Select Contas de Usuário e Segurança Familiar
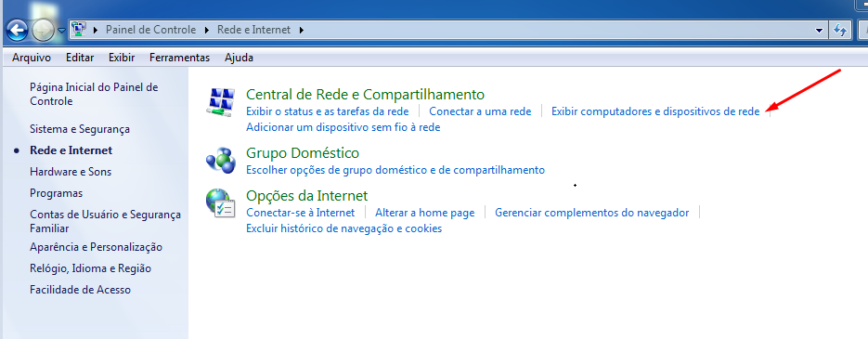 [105, 221]
